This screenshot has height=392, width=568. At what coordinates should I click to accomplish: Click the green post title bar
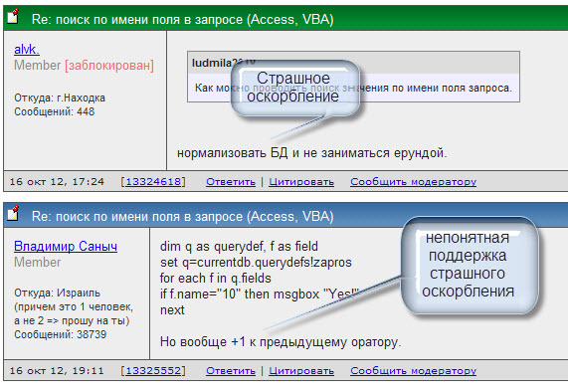(285, 18)
